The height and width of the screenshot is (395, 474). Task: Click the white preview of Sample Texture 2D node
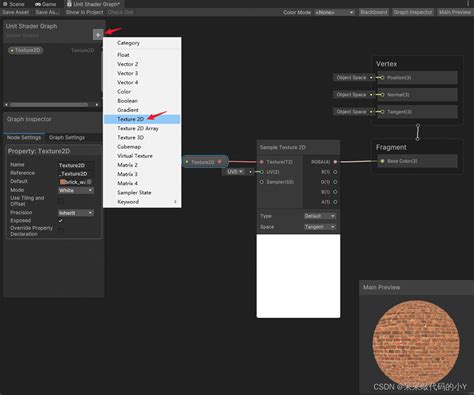[x=298, y=276]
